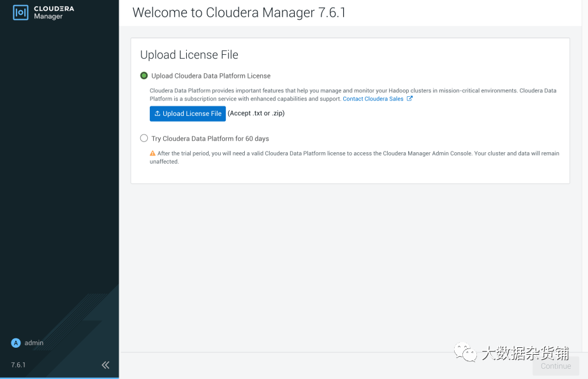Open the admin user menu label
The height and width of the screenshot is (379, 588).
tap(34, 343)
